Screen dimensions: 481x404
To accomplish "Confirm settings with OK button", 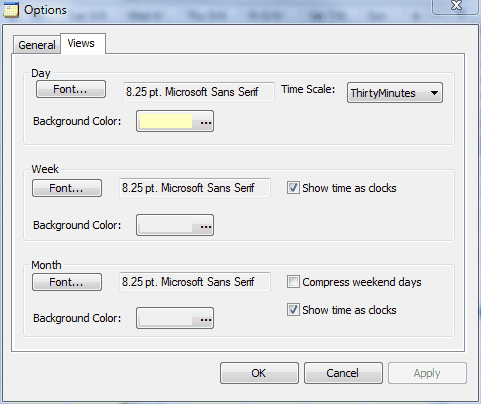I will (x=259, y=373).
